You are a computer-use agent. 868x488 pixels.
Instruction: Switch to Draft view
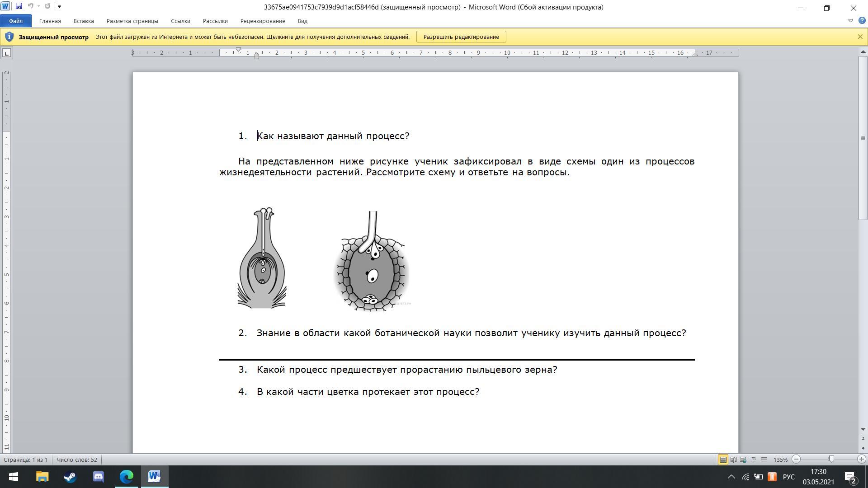click(764, 460)
